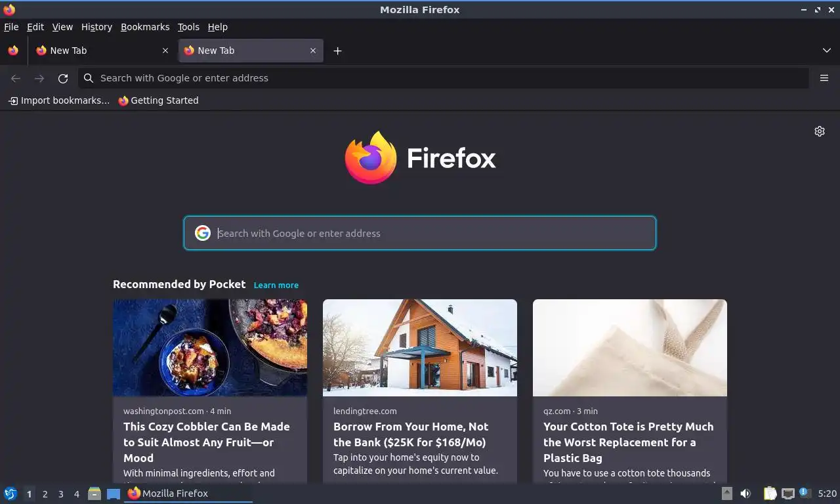Switch to workspace 4
This screenshot has width=840, height=504.
(76, 494)
